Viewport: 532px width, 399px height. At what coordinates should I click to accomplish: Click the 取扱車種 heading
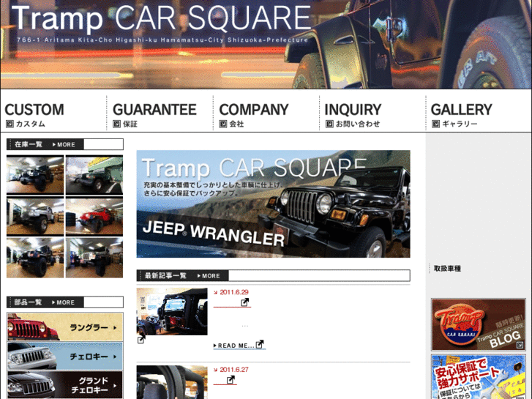click(x=447, y=269)
